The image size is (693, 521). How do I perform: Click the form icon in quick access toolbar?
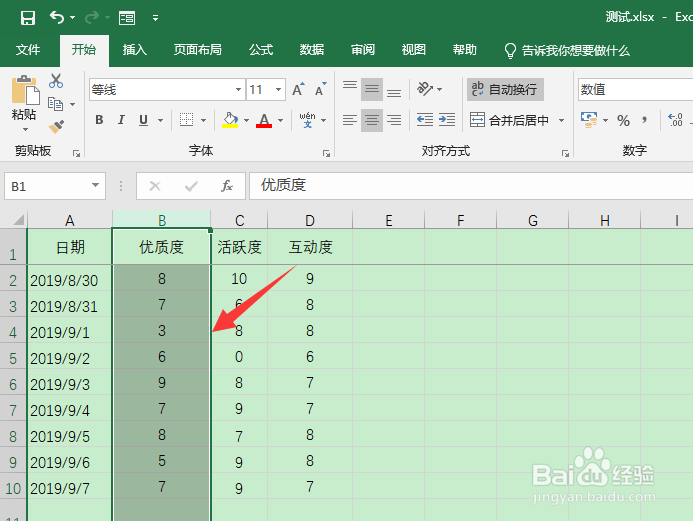click(x=127, y=18)
